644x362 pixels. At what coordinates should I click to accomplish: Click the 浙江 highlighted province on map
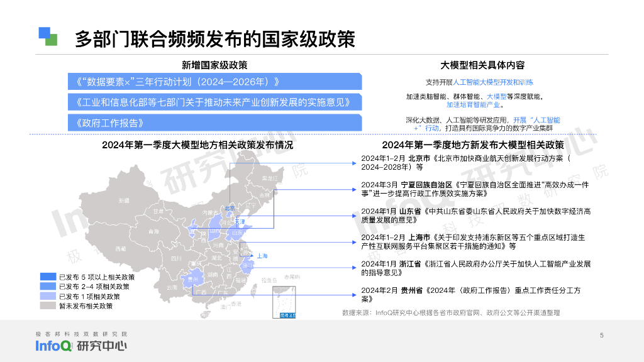point(248,266)
